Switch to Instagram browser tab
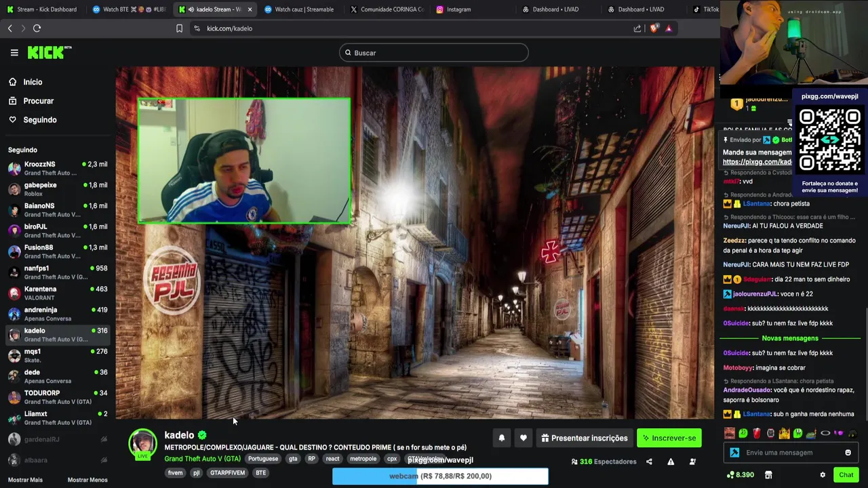 [x=458, y=9]
